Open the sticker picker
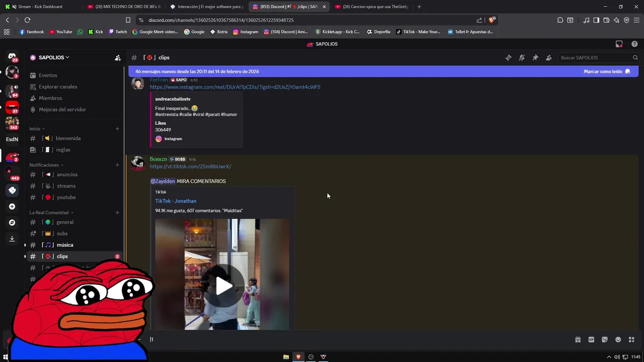644x362 pixels. pyautogui.click(x=605, y=339)
